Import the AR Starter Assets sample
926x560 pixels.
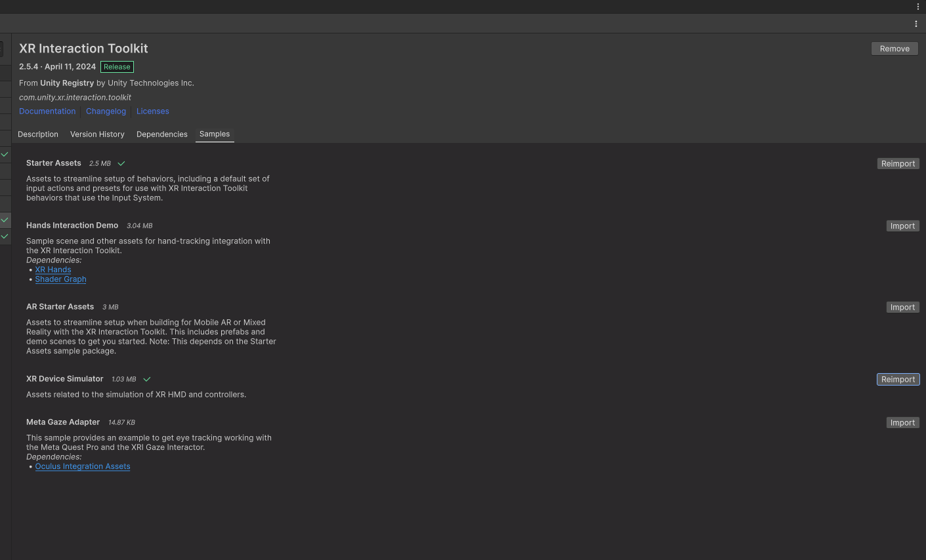[902, 308]
